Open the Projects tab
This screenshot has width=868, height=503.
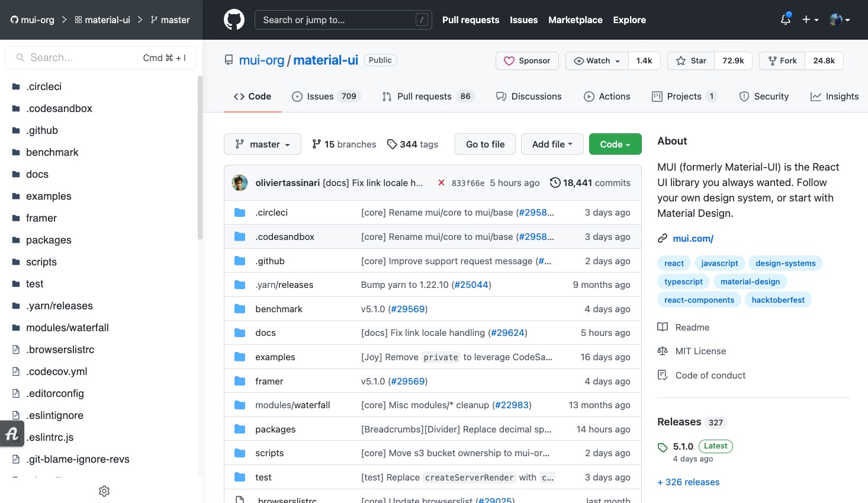pyautogui.click(x=684, y=96)
